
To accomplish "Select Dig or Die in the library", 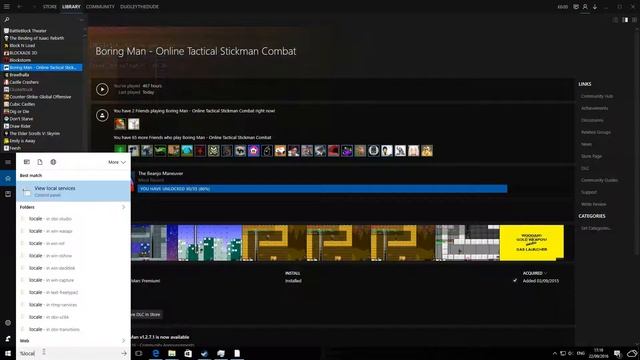I will click(19, 111).
